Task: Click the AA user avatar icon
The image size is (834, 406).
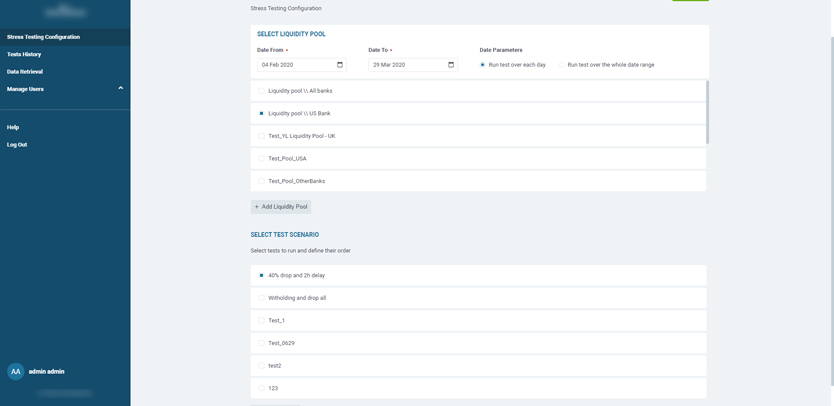Action: click(16, 371)
